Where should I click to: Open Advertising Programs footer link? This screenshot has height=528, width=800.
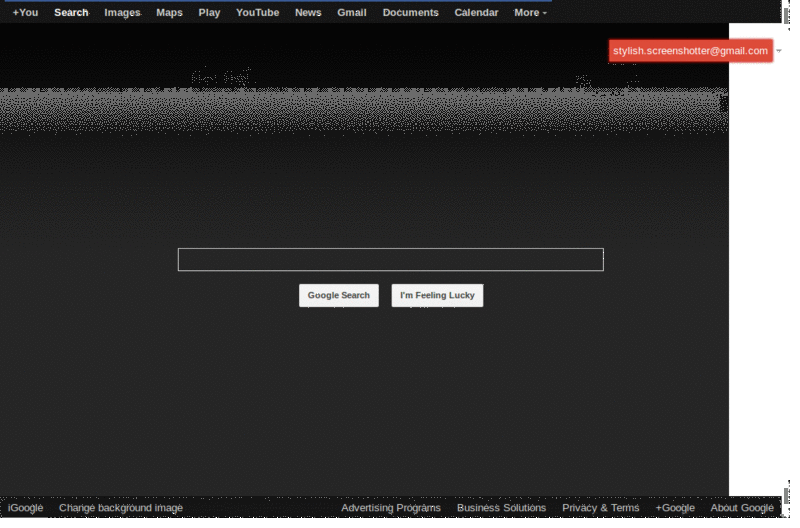pyautogui.click(x=391, y=508)
